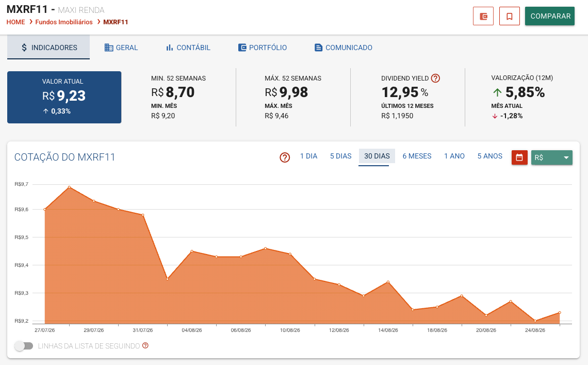Viewport: 588px width, 365px height.
Task: Click the R$ 1,1950 últimos 12 meses value
Action: pyautogui.click(x=397, y=116)
